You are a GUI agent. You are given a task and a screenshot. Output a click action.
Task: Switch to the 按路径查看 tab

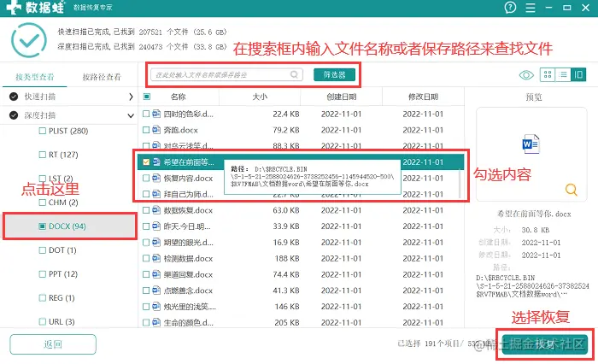pyautogui.click(x=102, y=77)
